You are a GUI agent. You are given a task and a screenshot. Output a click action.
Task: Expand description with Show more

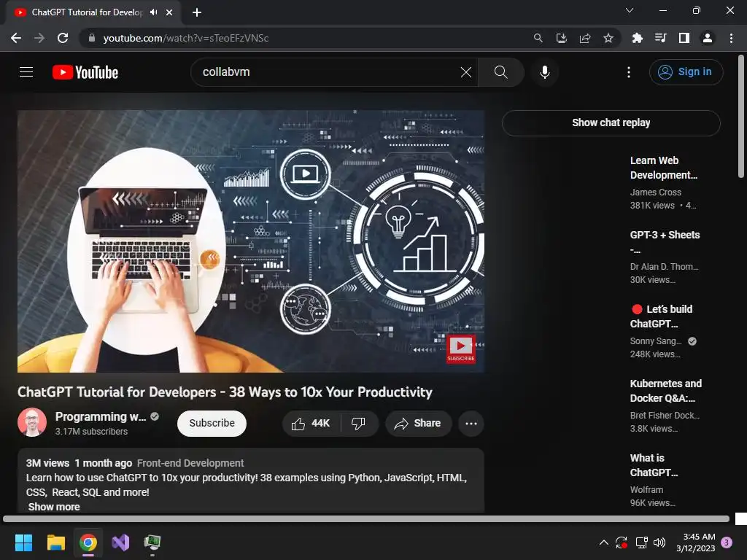click(x=54, y=507)
